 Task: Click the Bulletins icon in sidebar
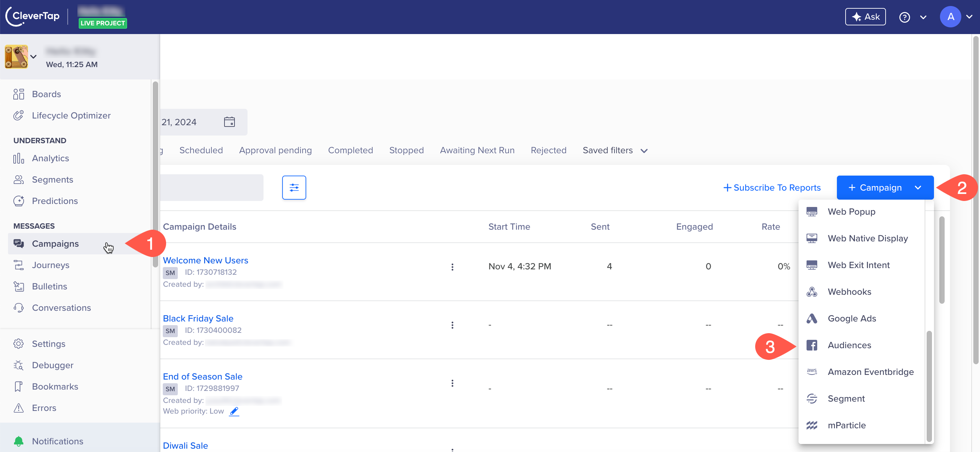pyautogui.click(x=19, y=286)
